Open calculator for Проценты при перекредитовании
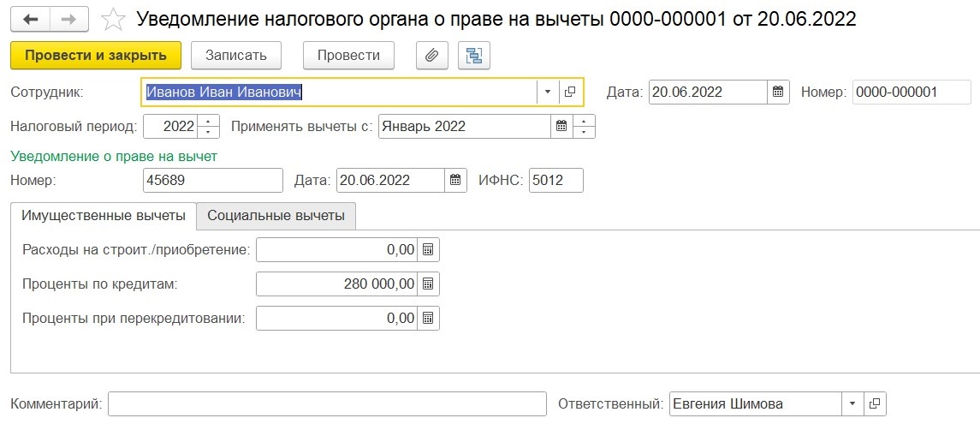This screenshot has height=424, width=980. tap(428, 318)
